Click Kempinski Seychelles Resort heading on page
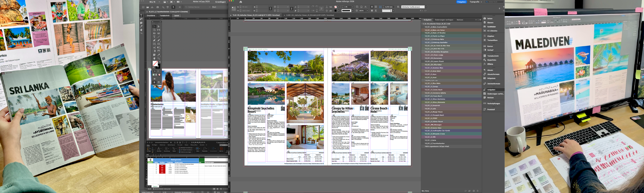Viewport: 644px width, 193px height. 261,110
